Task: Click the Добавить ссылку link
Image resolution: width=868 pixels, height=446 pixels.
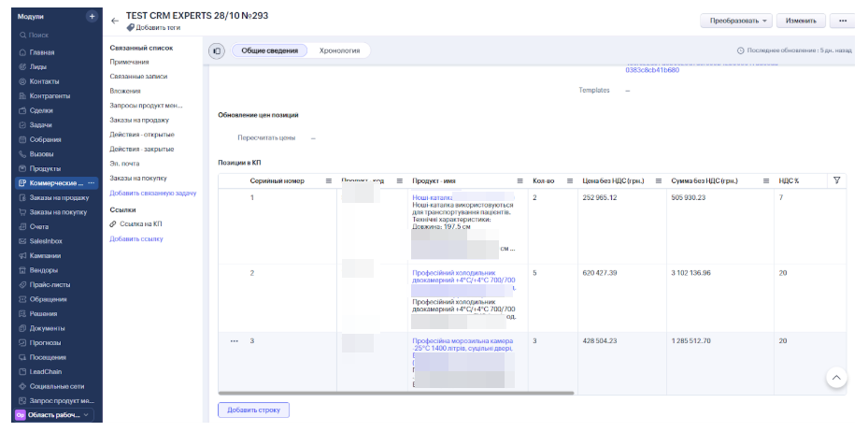Action: (x=136, y=238)
